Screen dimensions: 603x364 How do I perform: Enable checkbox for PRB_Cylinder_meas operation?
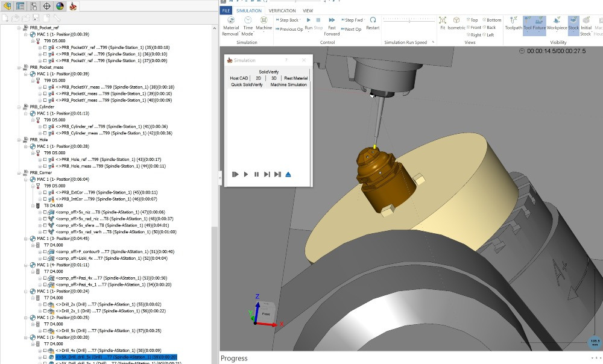point(45,133)
